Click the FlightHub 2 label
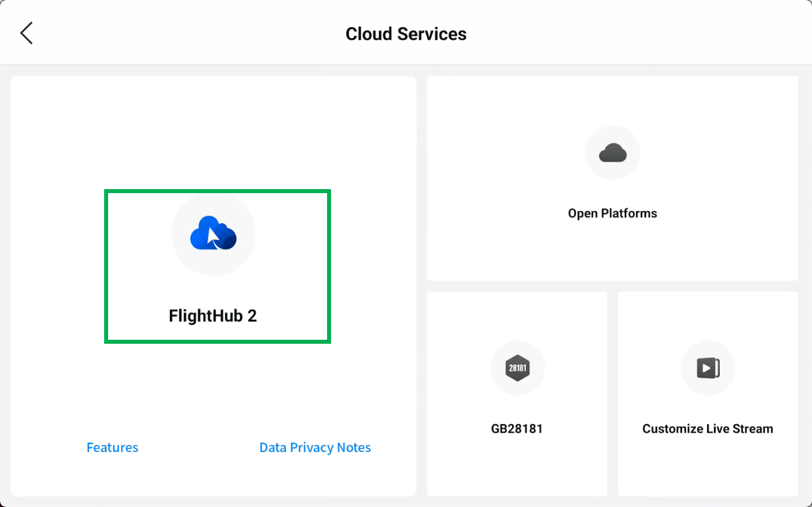Viewport: 812px width, 507px height. tap(213, 316)
